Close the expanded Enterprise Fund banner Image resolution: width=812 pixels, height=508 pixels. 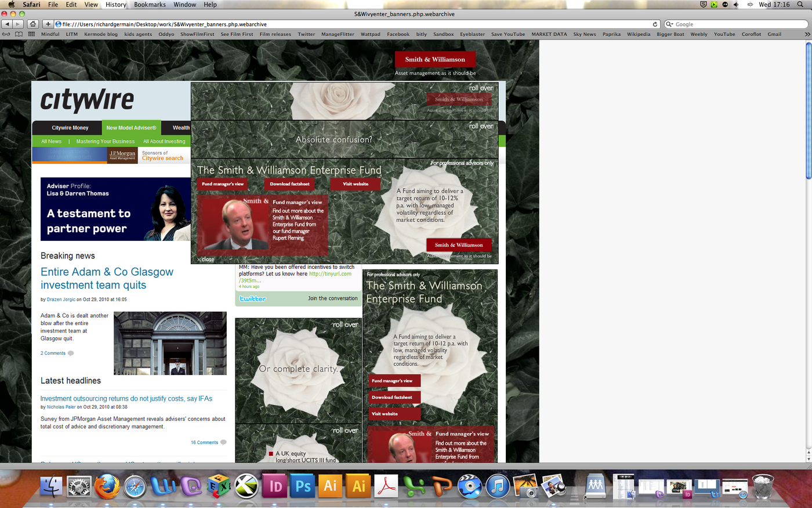(x=206, y=260)
